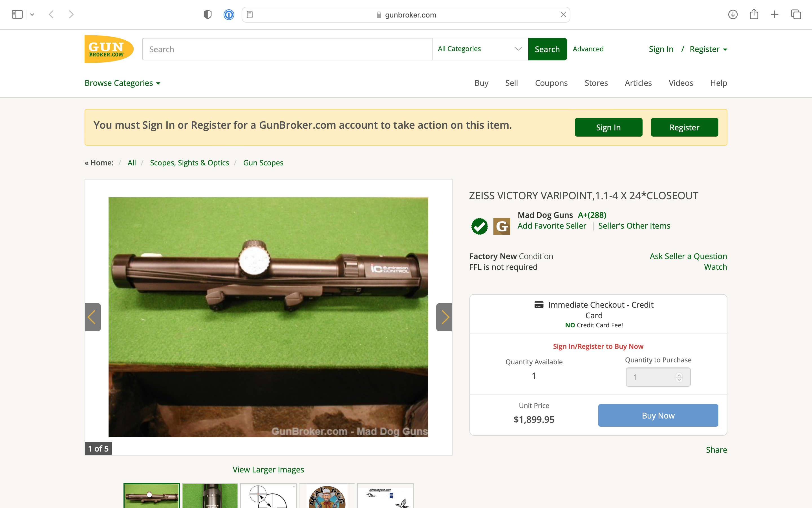Open the All Categories dropdown
The image size is (812, 508).
click(x=480, y=49)
